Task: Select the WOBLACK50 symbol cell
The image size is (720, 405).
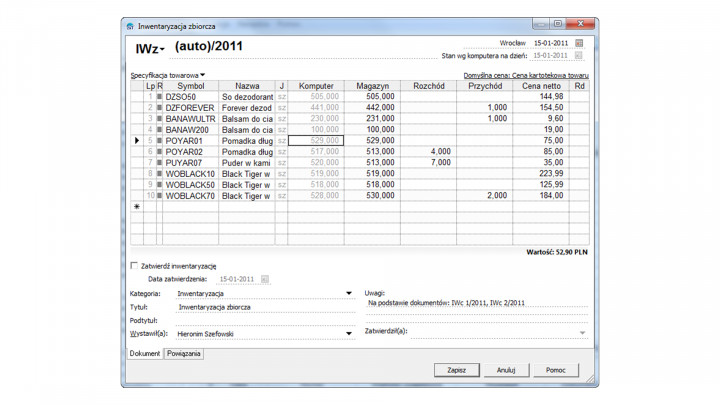Action: 191,185
